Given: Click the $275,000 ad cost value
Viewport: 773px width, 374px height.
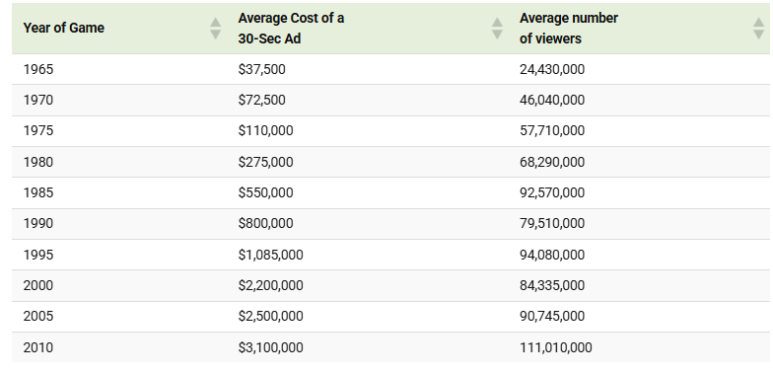Looking at the screenshot, I should coord(266,162).
